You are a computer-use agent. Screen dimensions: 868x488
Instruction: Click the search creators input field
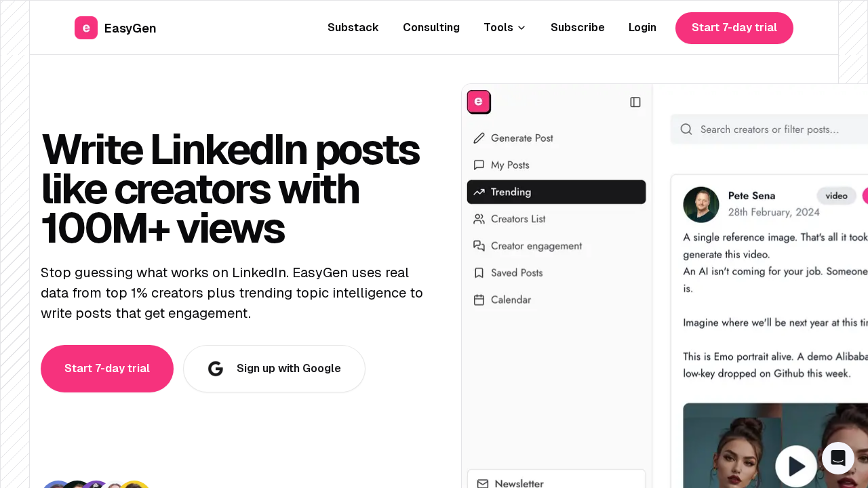780,129
